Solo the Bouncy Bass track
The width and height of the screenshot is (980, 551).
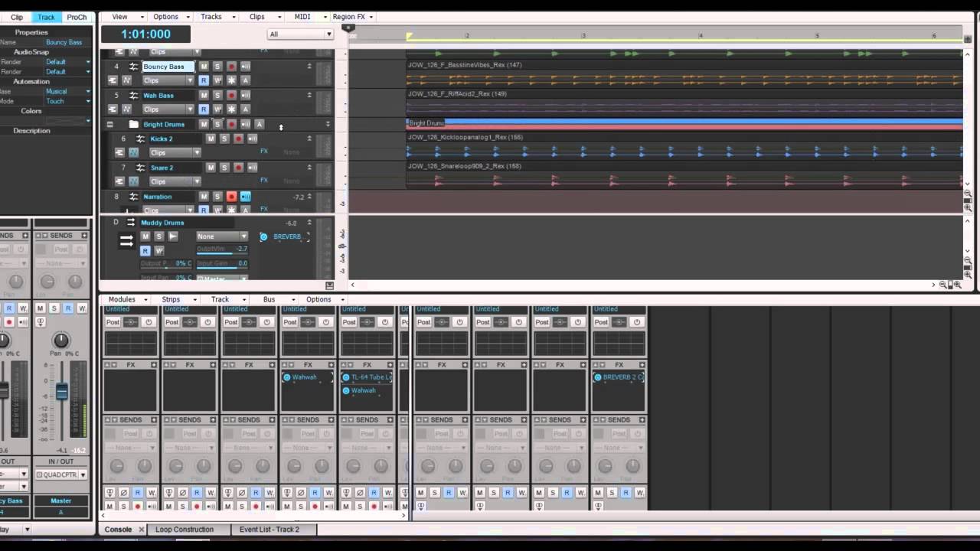217,67
